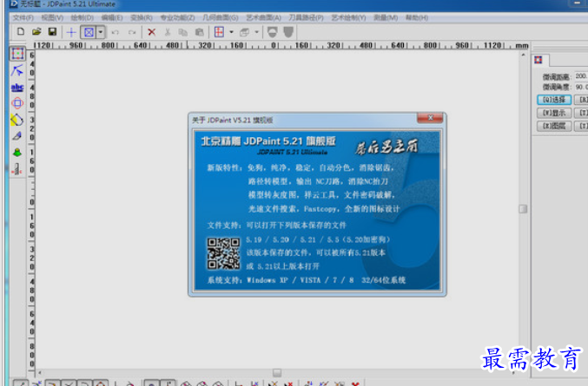Create a new file from the toolbar
The height and width of the screenshot is (386, 588).
click(21, 32)
